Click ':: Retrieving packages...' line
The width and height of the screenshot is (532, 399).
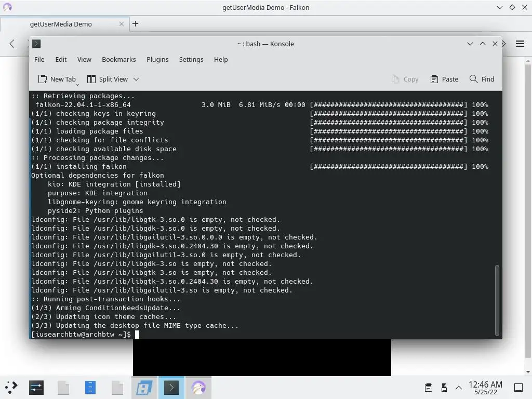(x=83, y=96)
